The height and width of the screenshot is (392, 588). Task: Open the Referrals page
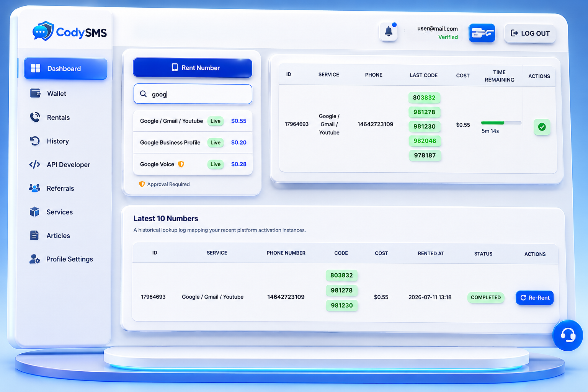tap(60, 188)
